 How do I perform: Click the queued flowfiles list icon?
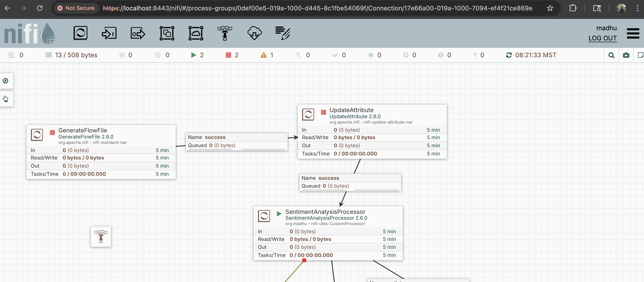point(48,55)
